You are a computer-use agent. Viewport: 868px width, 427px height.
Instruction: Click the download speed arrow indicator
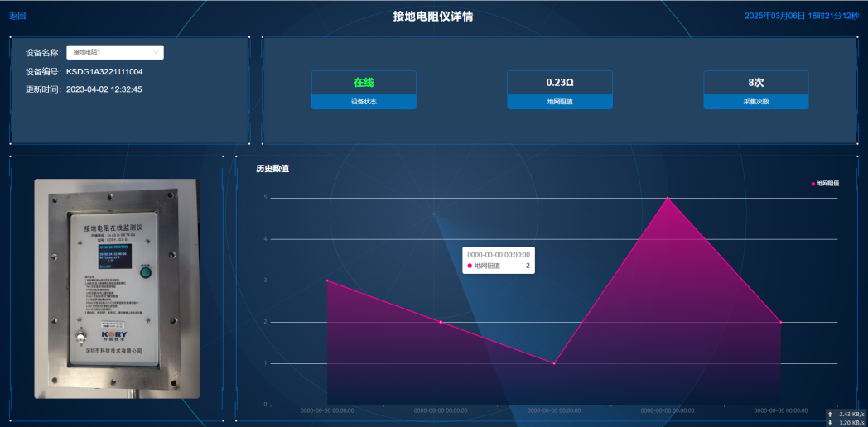(831, 422)
